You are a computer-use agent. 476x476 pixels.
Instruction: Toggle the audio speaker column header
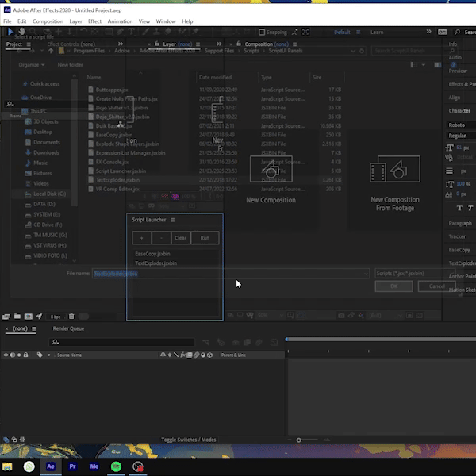[x=13, y=355]
